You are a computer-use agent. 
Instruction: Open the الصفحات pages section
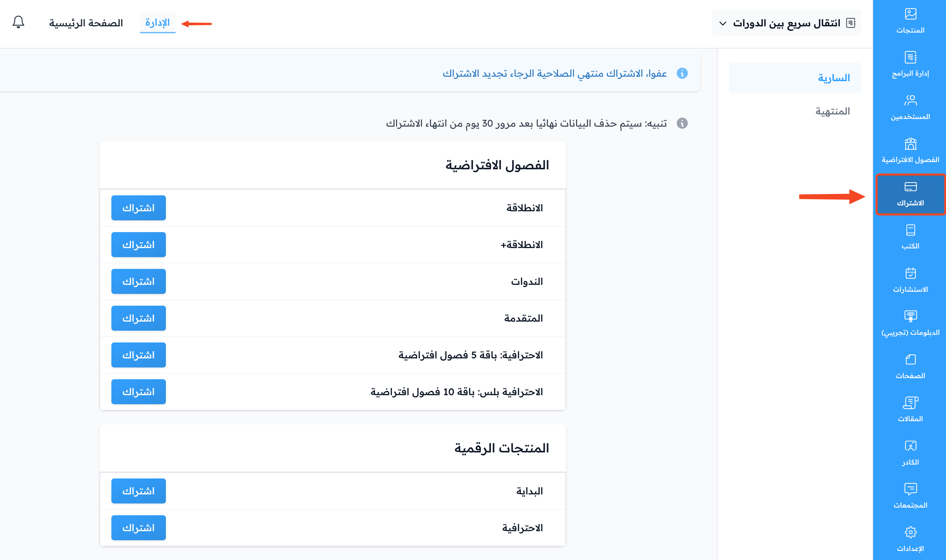(910, 367)
